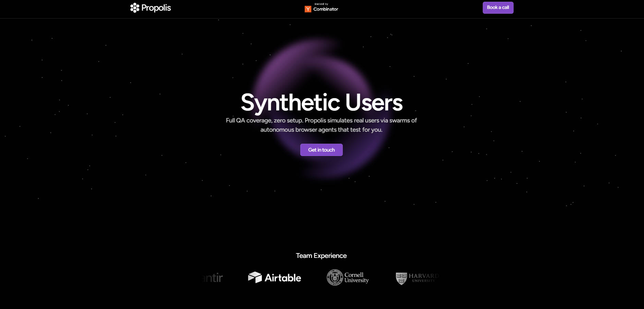Click the Propolis flower logo icon
Image resolution: width=644 pixels, height=309 pixels.
(x=135, y=8)
